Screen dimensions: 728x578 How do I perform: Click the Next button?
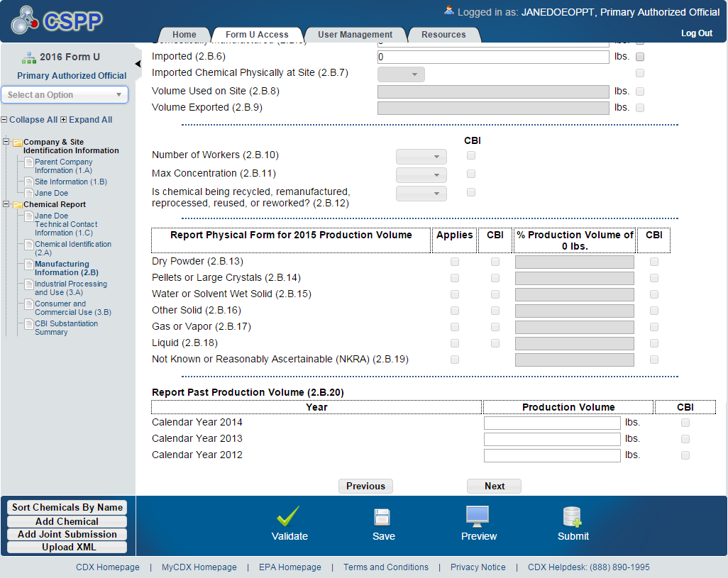tap(494, 487)
